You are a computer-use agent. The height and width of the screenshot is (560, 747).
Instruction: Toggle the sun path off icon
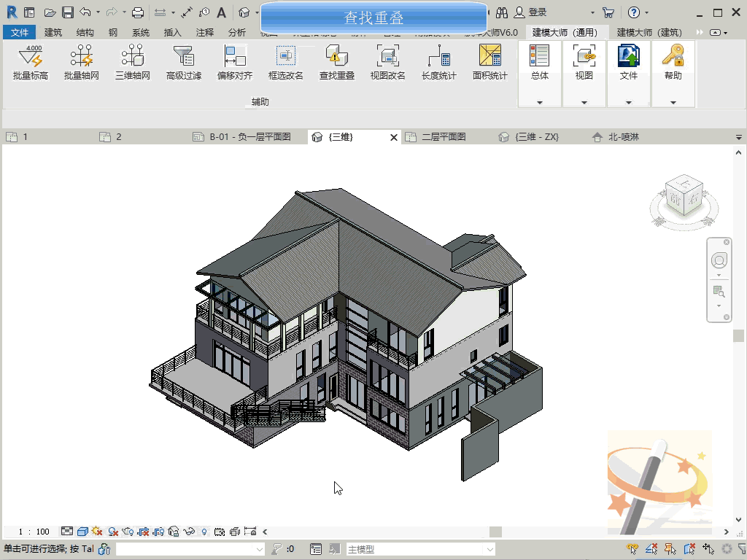tap(97, 532)
